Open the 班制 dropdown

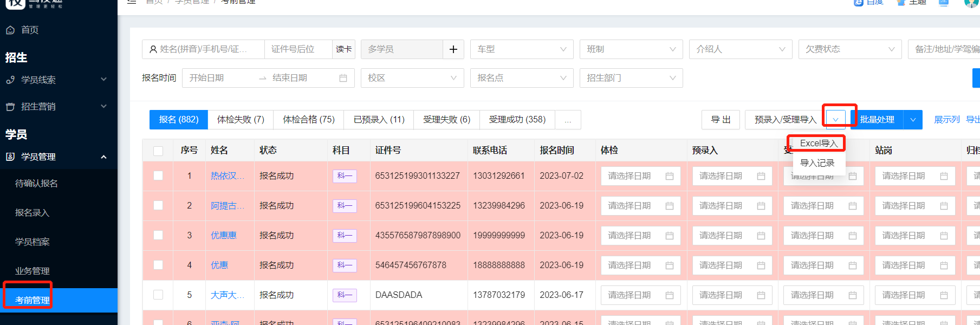[631, 49]
